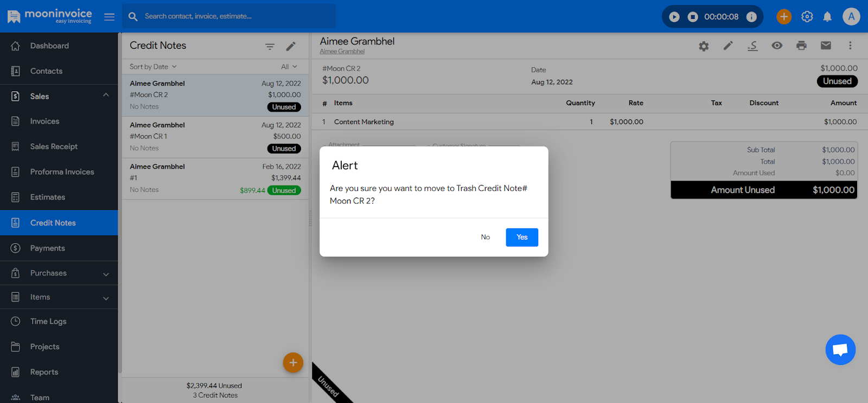
Task: Open Estimates page
Action: tap(59, 197)
